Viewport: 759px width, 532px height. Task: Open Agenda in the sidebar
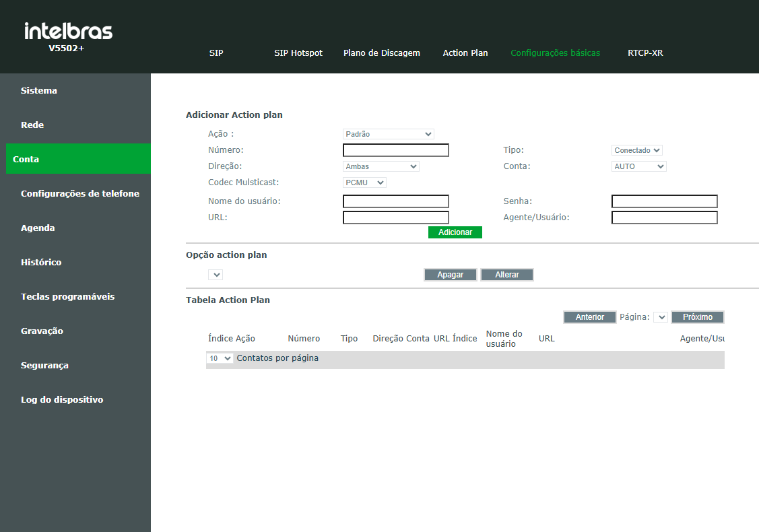(x=38, y=228)
